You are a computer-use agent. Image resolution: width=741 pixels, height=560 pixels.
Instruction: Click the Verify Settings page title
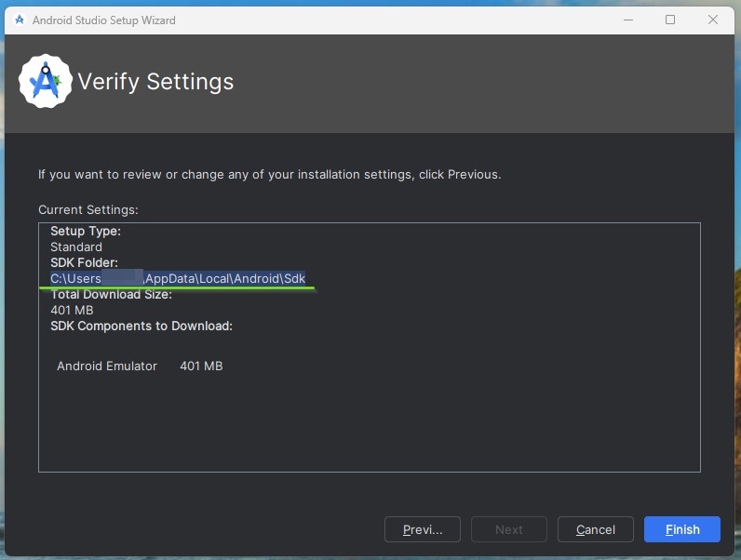tap(155, 81)
